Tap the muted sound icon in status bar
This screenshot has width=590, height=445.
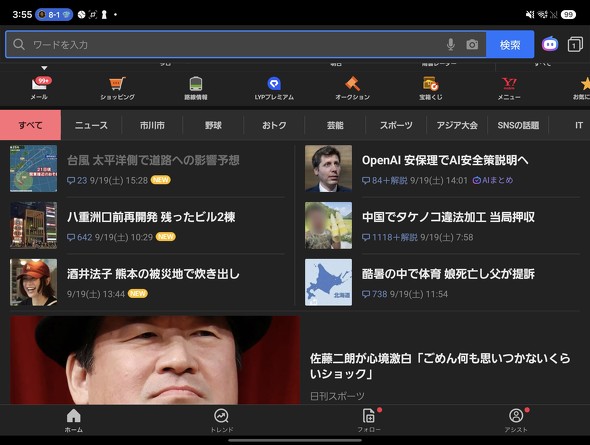pyautogui.click(x=530, y=15)
